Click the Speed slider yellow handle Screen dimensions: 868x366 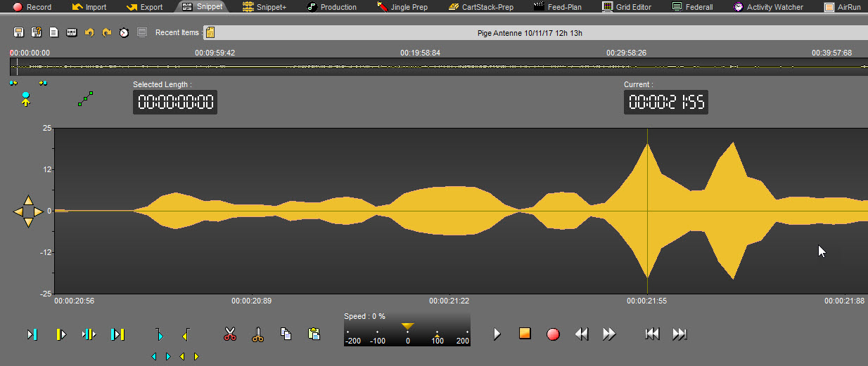pos(407,326)
